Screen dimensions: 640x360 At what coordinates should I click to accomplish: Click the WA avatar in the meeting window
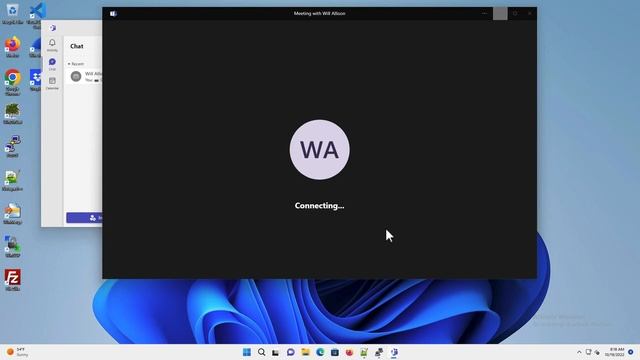tap(320, 149)
